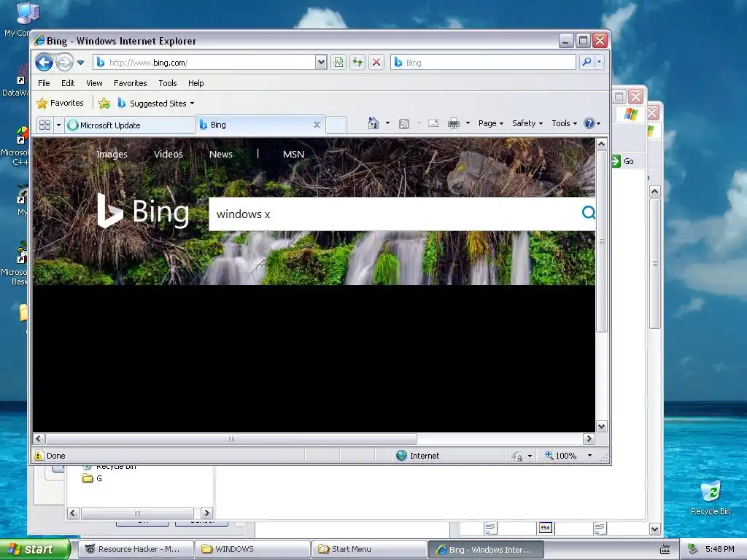Open the Home button dropdown arrow
The image size is (747, 560).
[388, 123]
